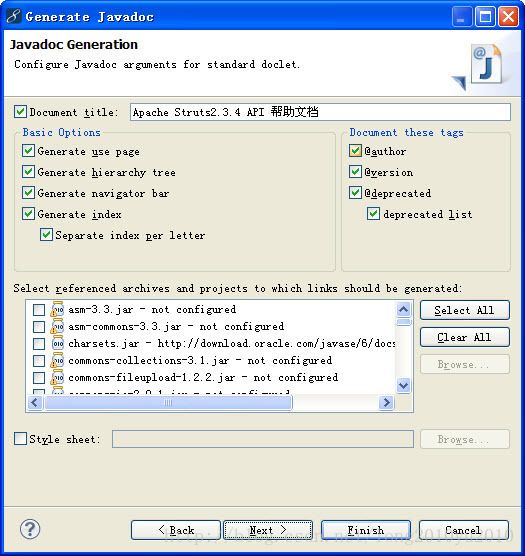525x556 pixels.
Task: Click the horizontal scroll right arrow
Action: (386, 402)
